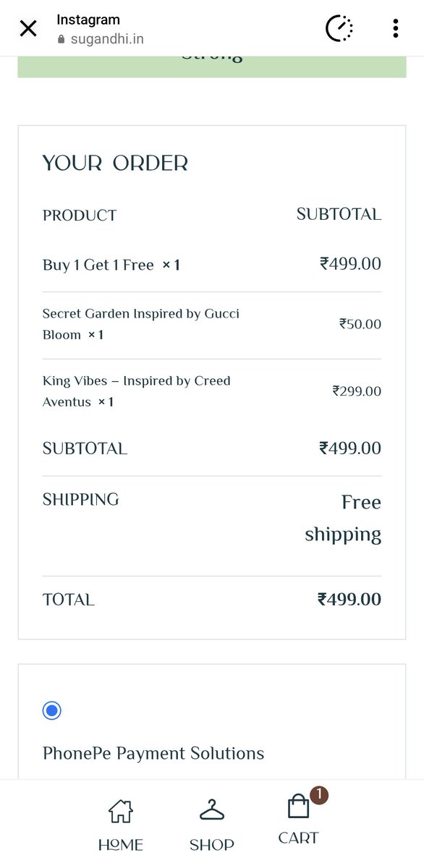Close the in-app browser with X icon
Screen dimensions: 424x868
[x=28, y=29]
